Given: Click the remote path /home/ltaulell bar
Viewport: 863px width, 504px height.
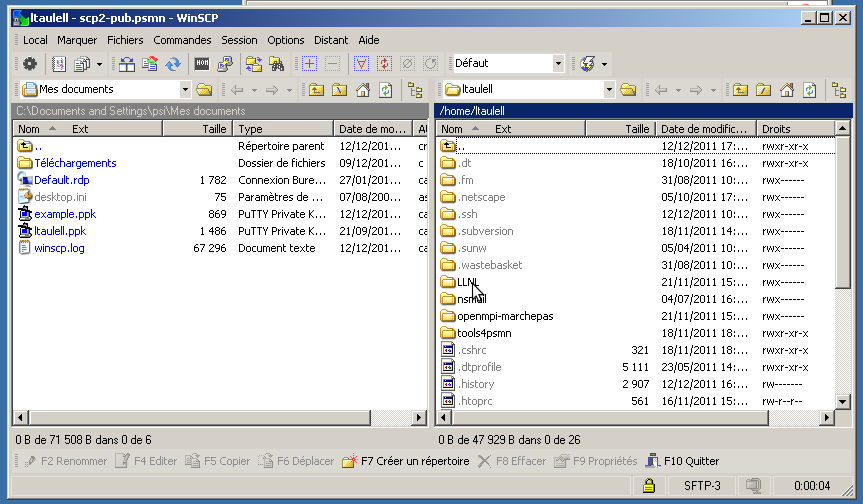Looking at the screenshot, I should 643,111.
